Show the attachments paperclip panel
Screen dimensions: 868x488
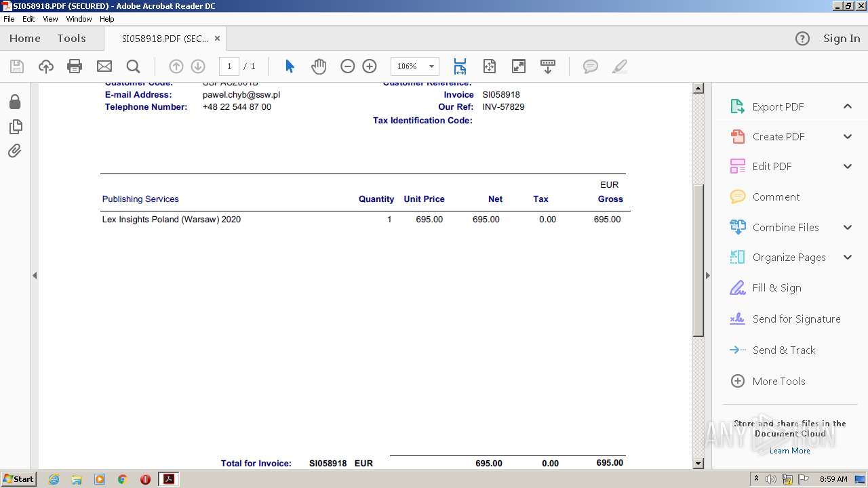pos(15,151)
